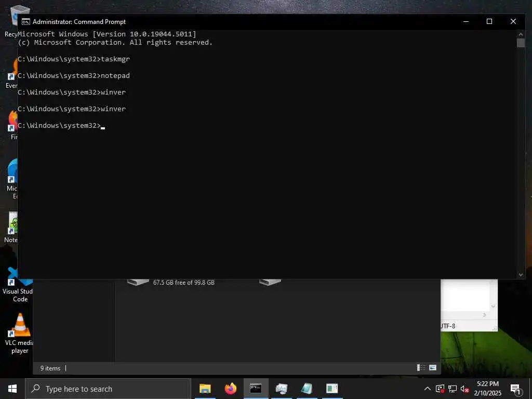Image resolution: width=532 pixels, height=399 pixels.
Task: Open File Explorer from the taskbar
Action: pos(205,389)
